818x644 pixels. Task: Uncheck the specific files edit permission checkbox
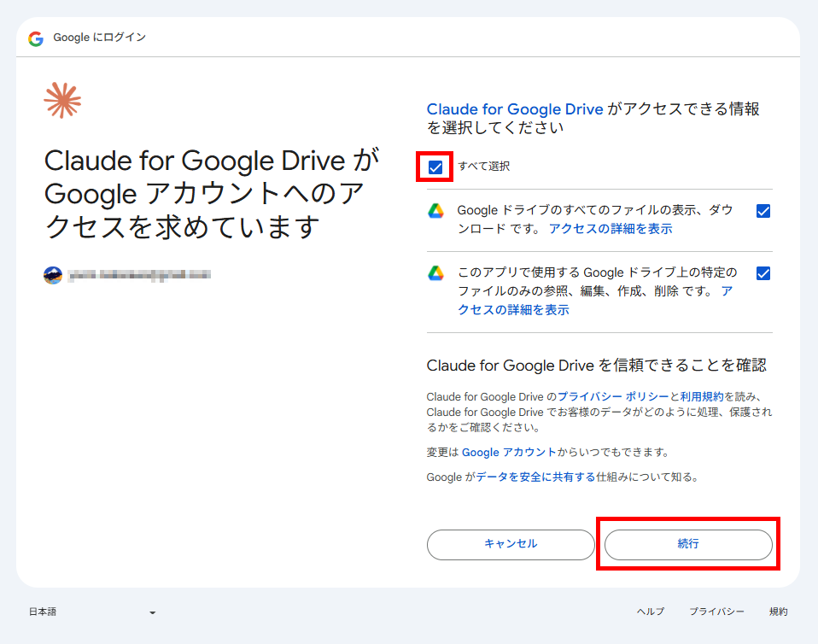click(763, 273)
